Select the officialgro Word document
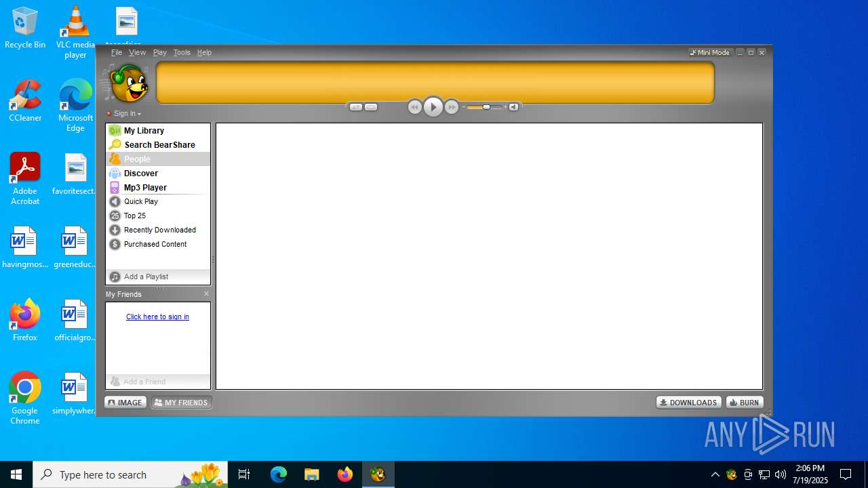 (75, 320)
